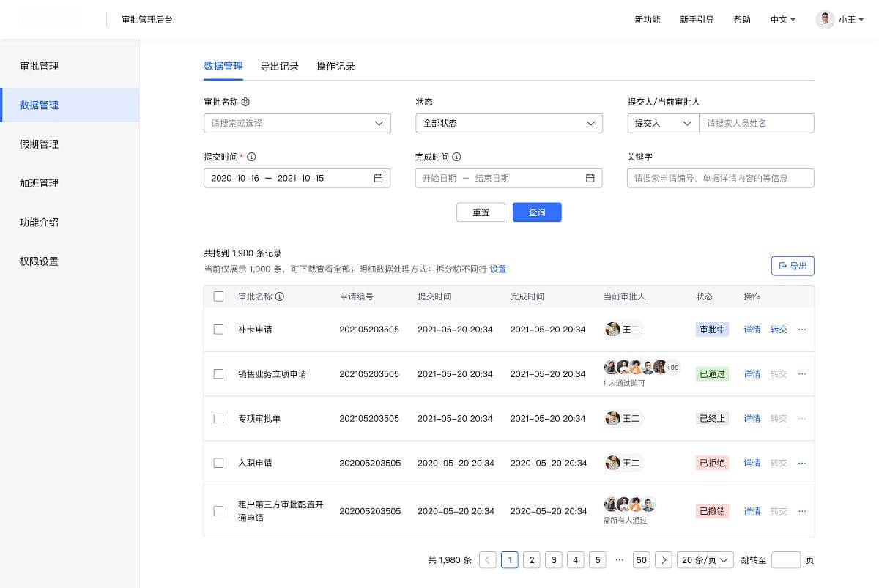Viewport: 879px width, 588px height.
Task: Click the 查询 button
Action: coord(537,212)
